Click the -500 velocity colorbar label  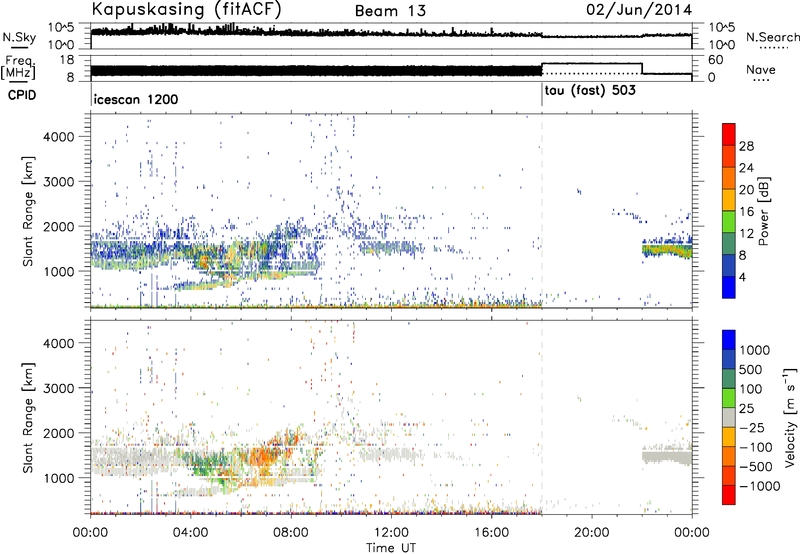tap(756, 467)
